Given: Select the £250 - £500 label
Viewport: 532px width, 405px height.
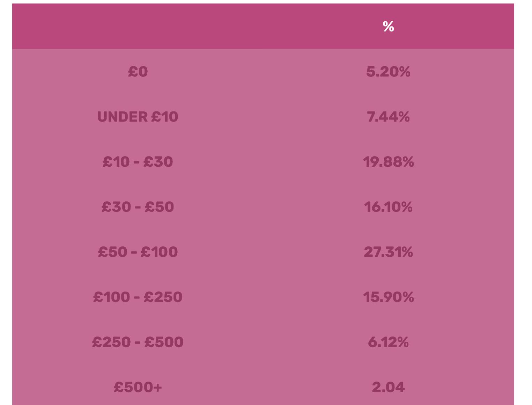Looking at the screenshot, I should [138, 342].
